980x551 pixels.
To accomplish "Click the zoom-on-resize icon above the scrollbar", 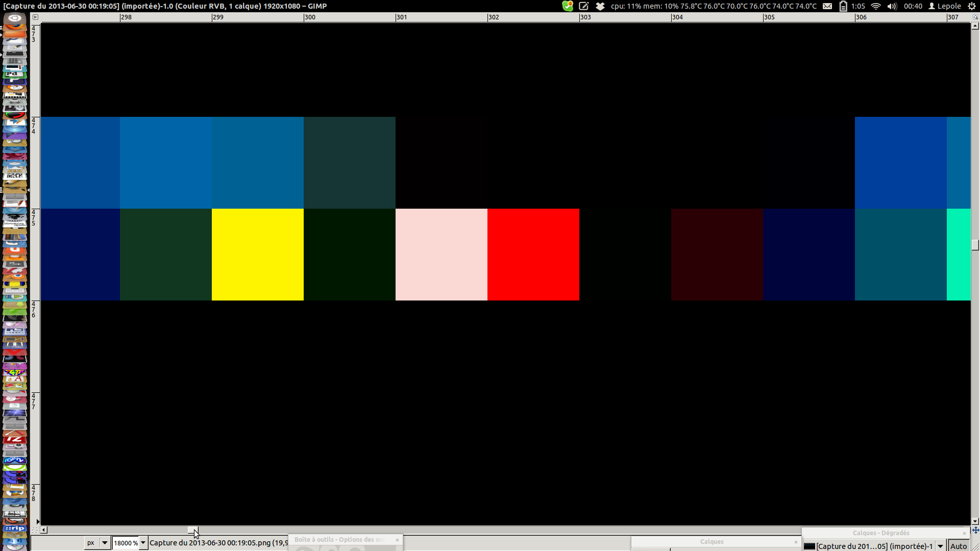I will [x=975, y=17].
